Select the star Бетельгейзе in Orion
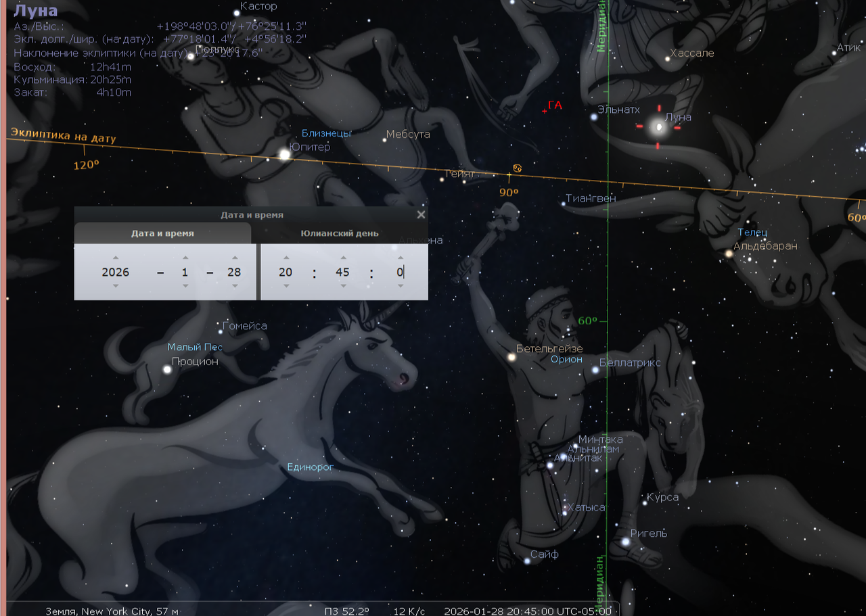The width and height of the screenshot is (866, 616). point(511,357)
